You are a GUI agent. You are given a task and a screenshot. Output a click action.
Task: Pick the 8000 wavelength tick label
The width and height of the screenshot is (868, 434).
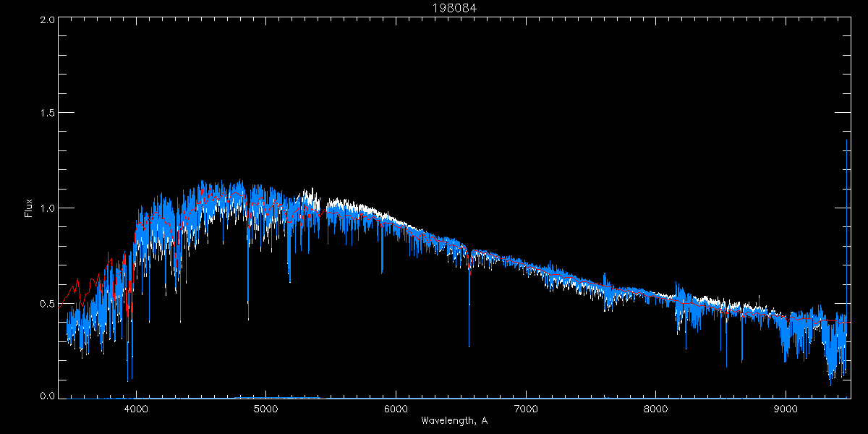point(656,408)
